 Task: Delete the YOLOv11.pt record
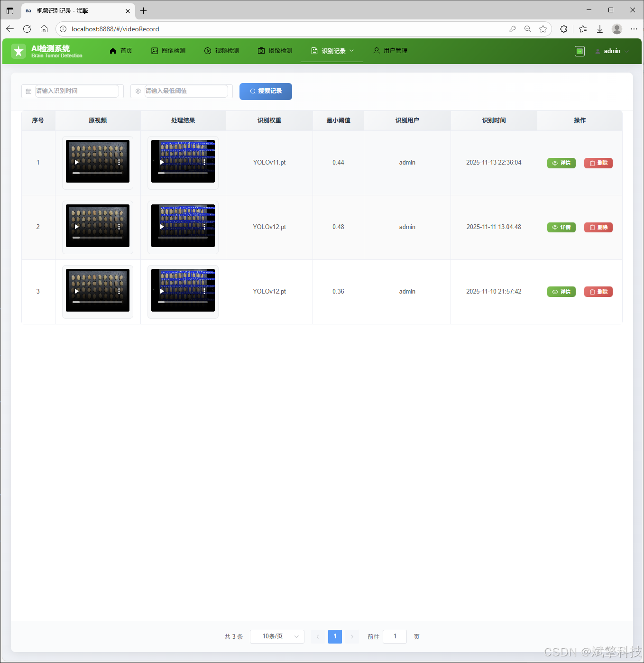pyautogui.click(x=598, y=163)
